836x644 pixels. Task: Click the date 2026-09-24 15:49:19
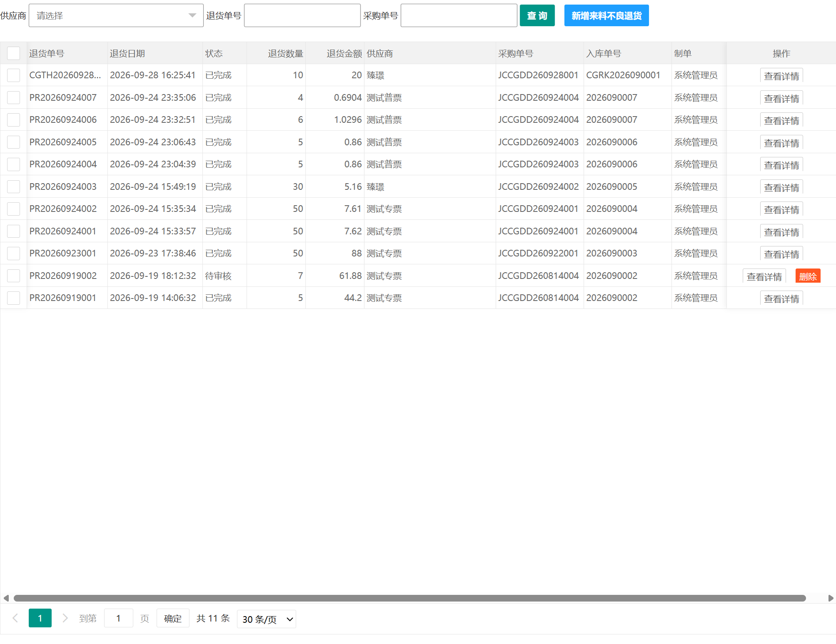pos(153,187)
